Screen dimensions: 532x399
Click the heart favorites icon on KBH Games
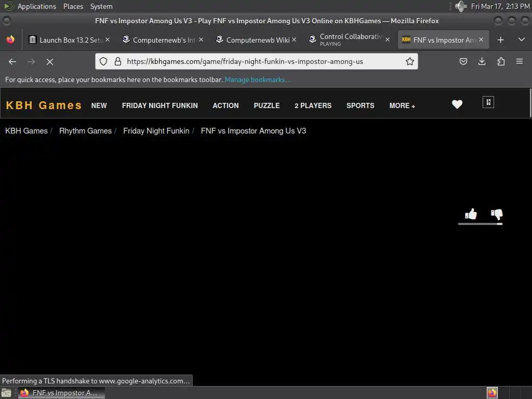point(457,104)
